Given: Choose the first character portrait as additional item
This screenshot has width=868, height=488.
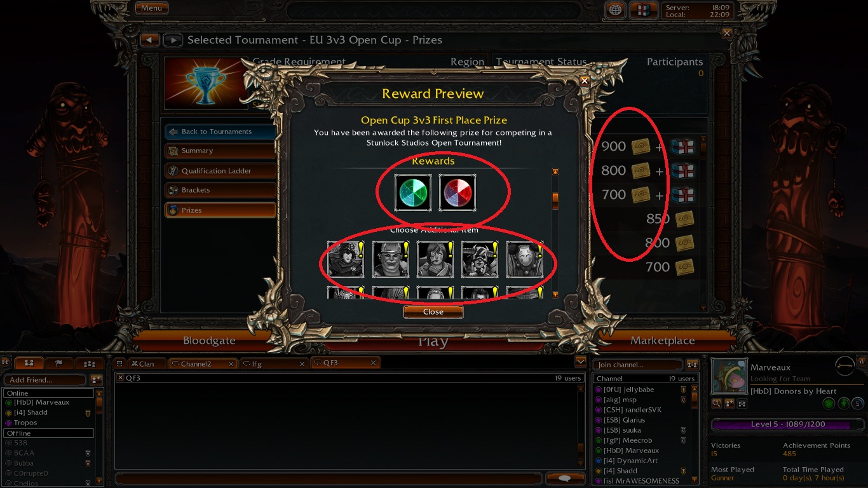Looking at the screenshot, I should tap(346, 259).
